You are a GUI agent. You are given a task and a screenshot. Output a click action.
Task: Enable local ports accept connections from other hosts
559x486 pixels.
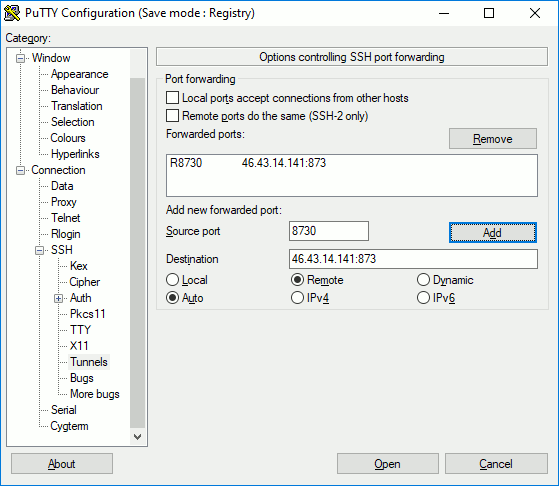[x=173, y=98]
